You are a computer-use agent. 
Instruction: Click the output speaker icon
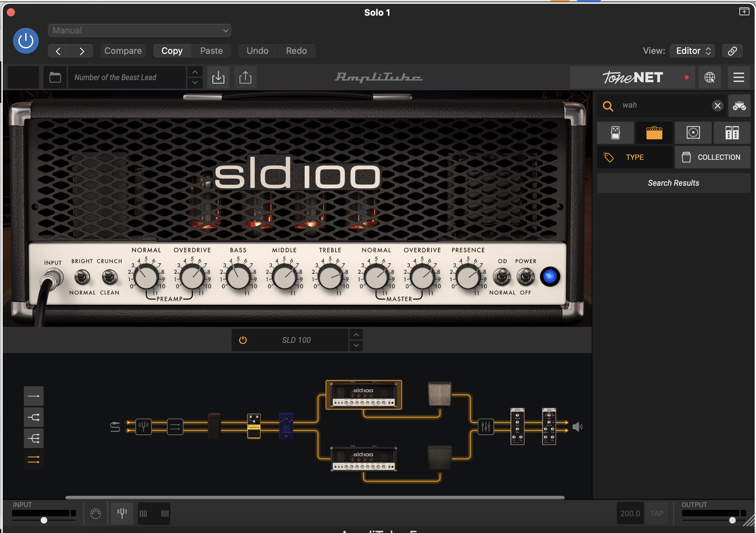click(x=577, y=427)
